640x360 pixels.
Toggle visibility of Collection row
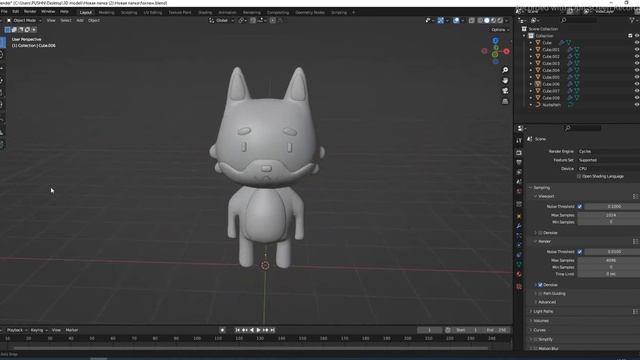636,36
